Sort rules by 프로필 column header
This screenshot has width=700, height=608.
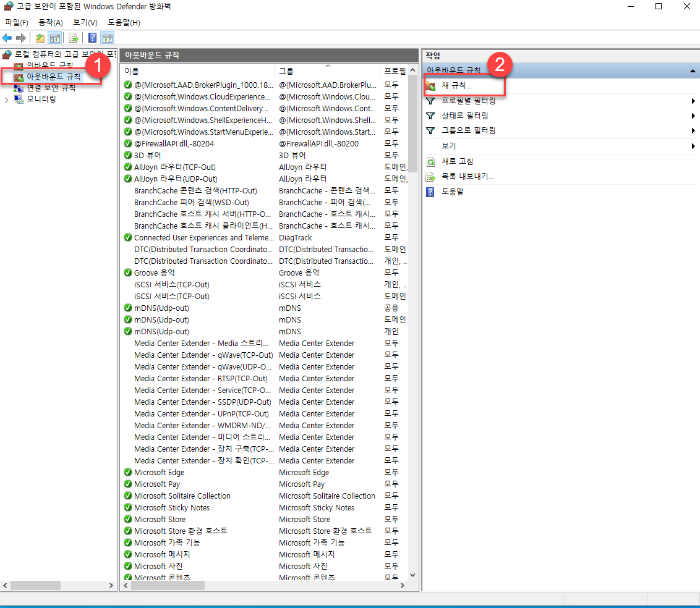(394, 71)
